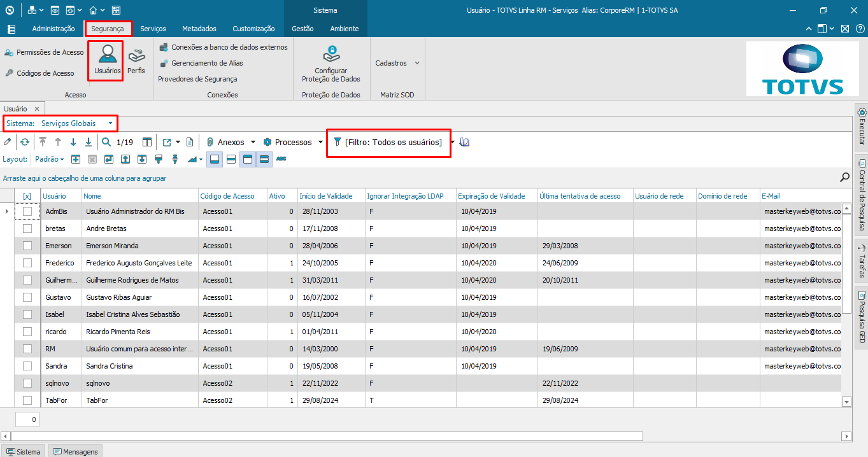Click the next record down arrow

tap(73, 142)
